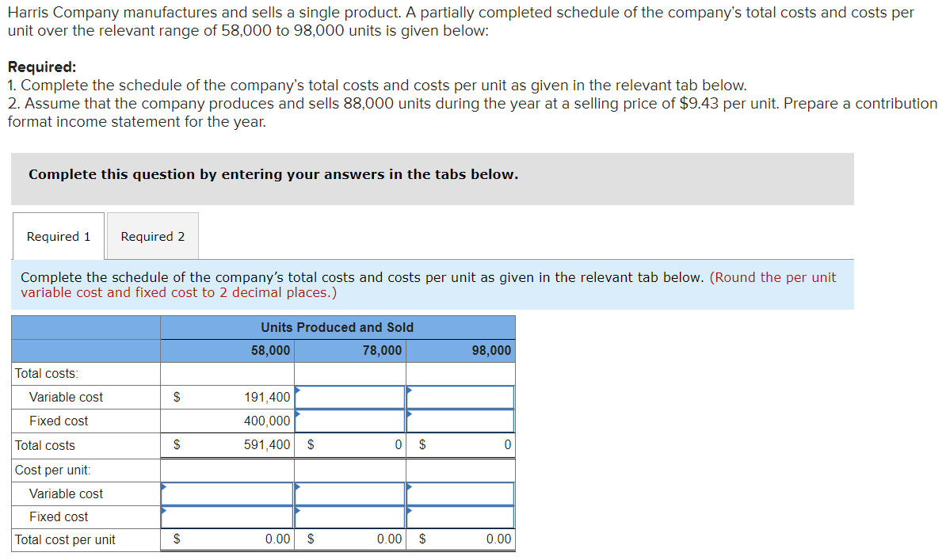Click the flag marker on 78,000 per-unit variable cost
The image size is (946, 560).
pos(296,486)
